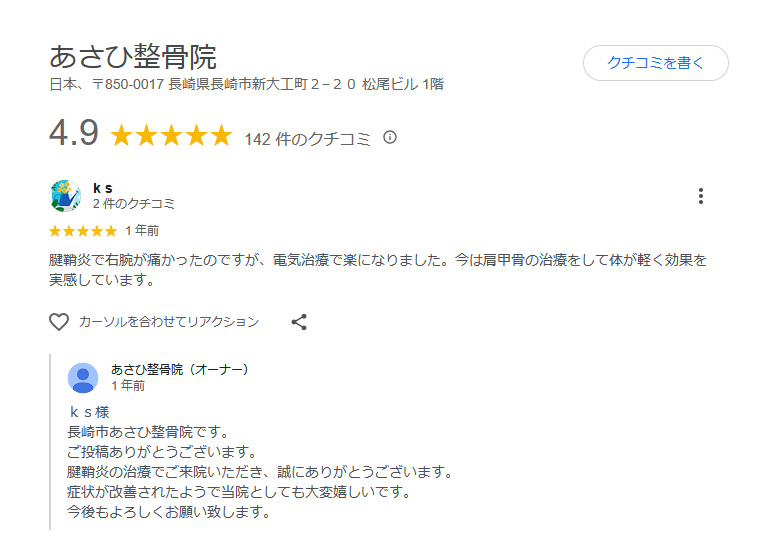Click reviewer k s profile avatar
The width and height of the screenshot is (776, 539).
pyautogui.click(x=65, y=196)
